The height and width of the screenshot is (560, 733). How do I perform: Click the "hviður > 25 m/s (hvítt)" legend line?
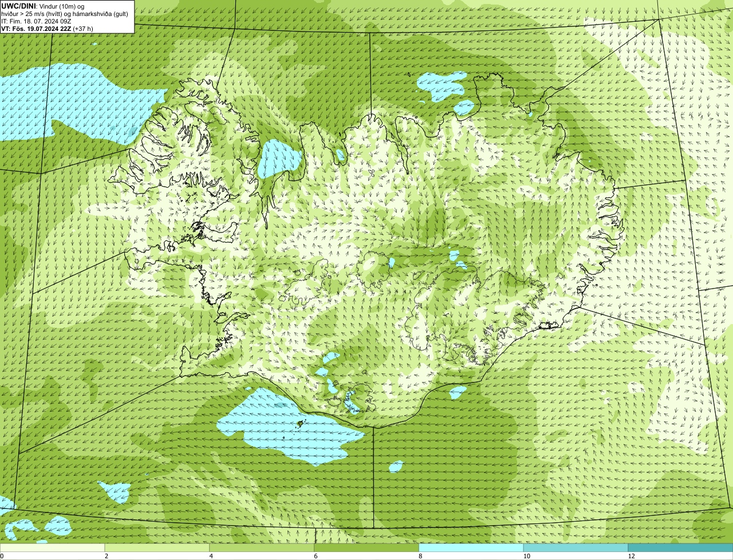pos(65,14)
